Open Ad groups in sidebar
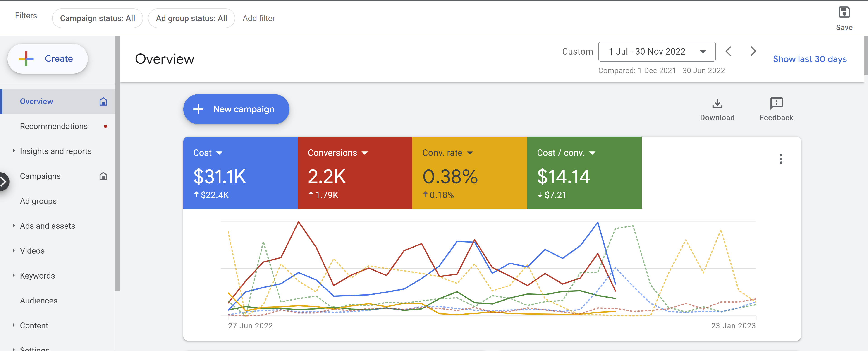This screenshot has width=868, height=351. pos(38,201)
